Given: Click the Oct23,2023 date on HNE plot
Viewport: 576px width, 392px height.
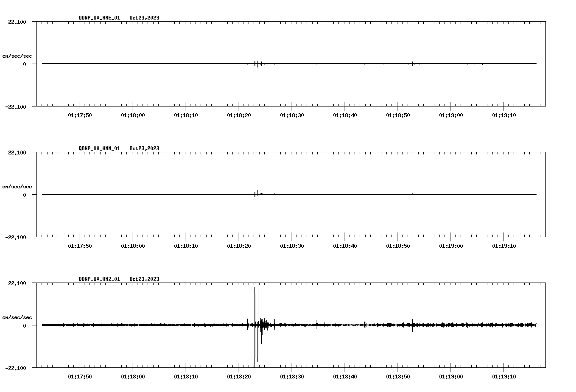Looking at the screenshot, I should pyautogui.click(x=144, y=18).
